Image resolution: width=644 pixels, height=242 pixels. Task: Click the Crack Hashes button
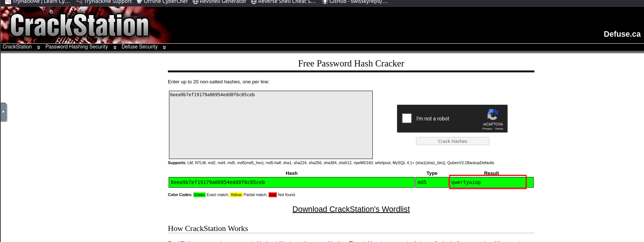[x=452, y=141]
